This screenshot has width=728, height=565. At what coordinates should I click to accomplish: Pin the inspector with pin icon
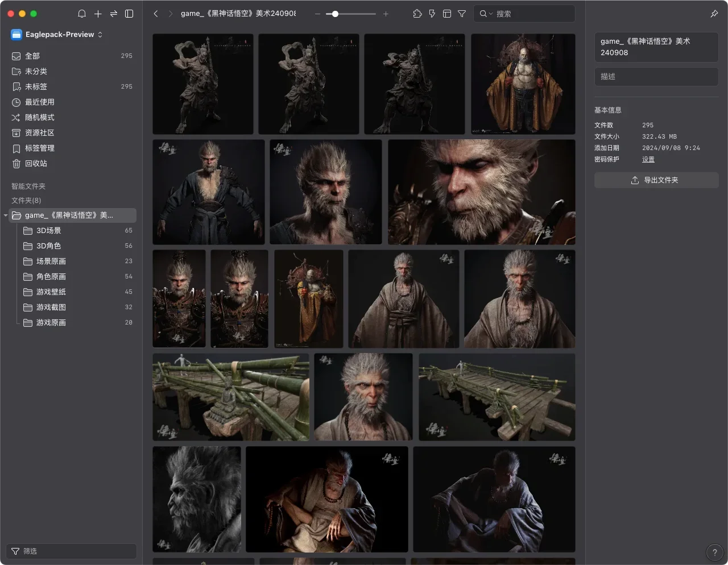click(x=714, y=14)
